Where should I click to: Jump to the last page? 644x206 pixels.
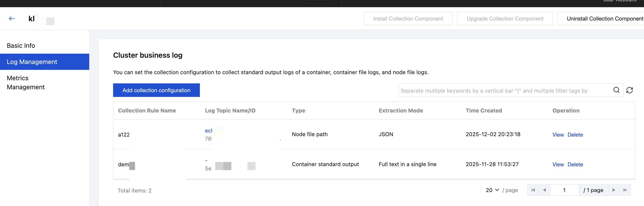[x=625, y=190]
